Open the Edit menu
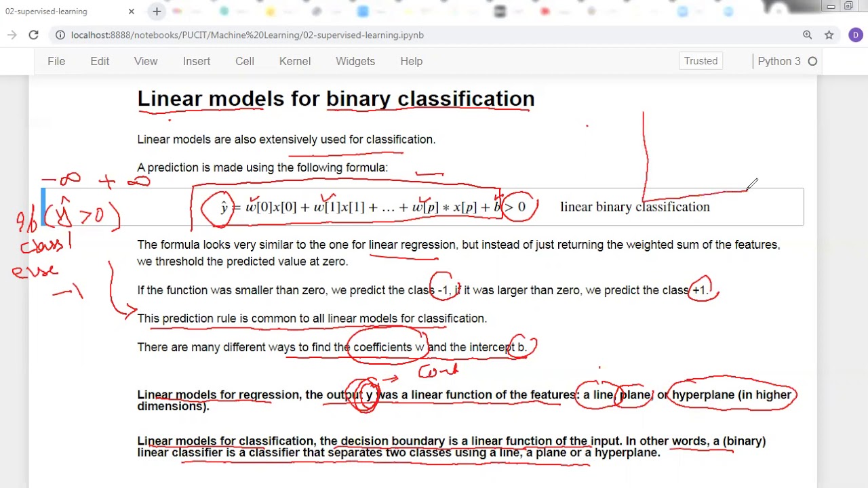The width and height of the screenshot is (868, 488). click(100, 61)
